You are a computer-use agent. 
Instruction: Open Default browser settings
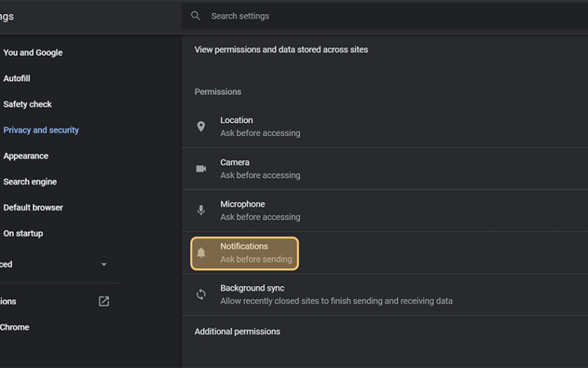[x=33, y=208]
